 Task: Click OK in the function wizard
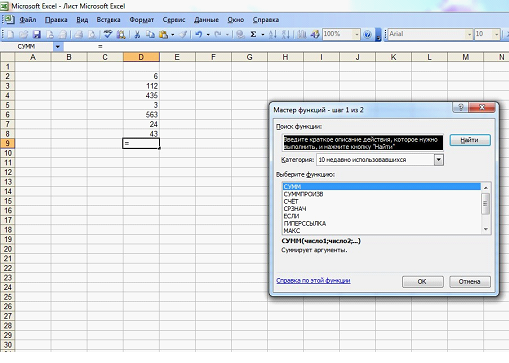point(422,282)
